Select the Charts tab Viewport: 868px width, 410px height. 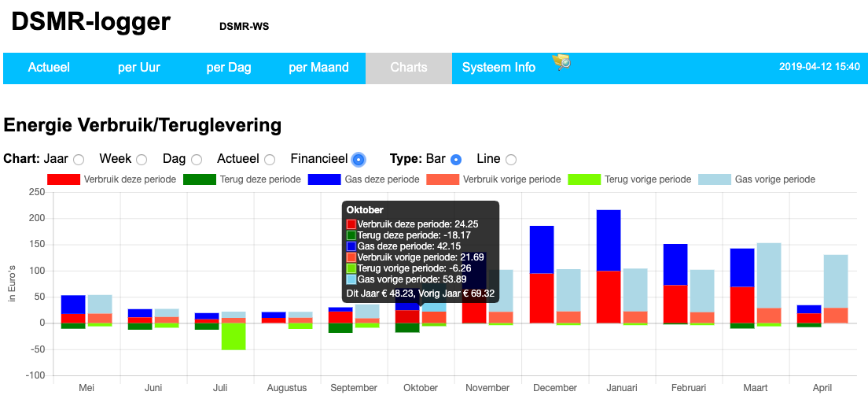coord(409,68)
